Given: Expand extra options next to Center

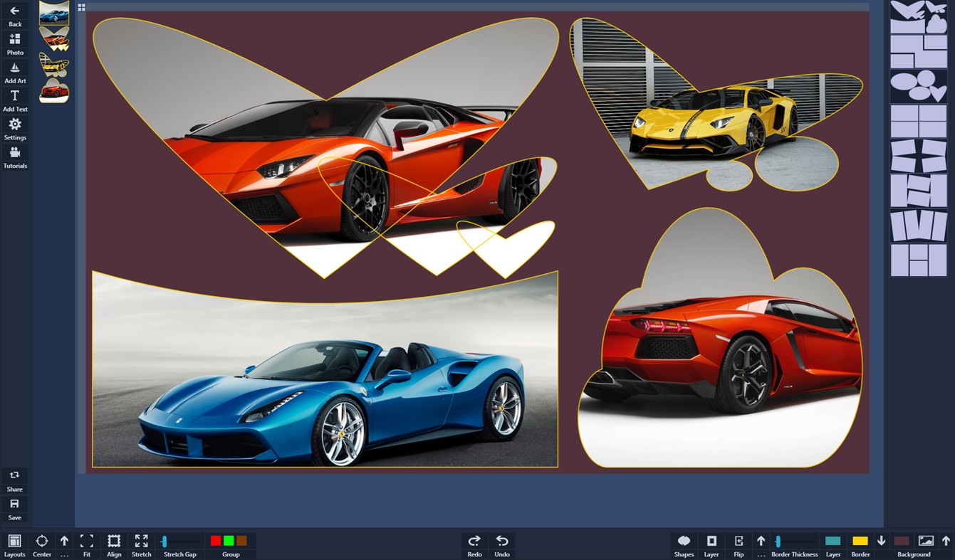Looking at the screenshot, I should click(63, 544).
